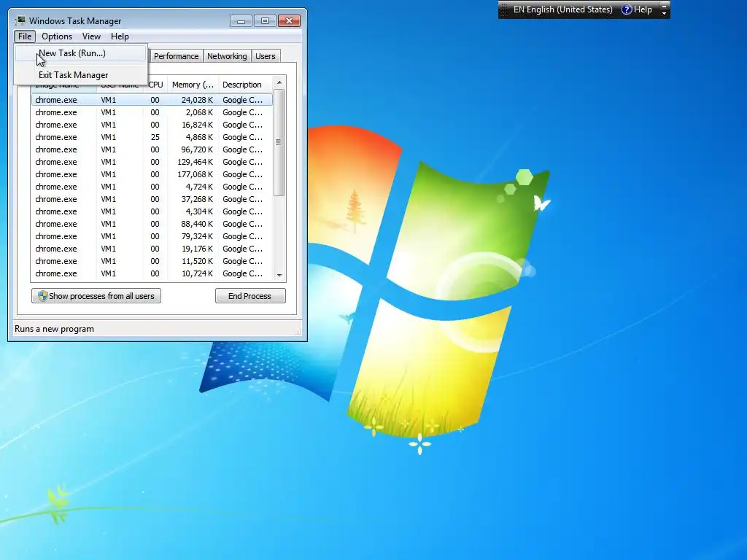Click the process list scrollbar thumb
The image size is (747, 560).
[279, 142]
